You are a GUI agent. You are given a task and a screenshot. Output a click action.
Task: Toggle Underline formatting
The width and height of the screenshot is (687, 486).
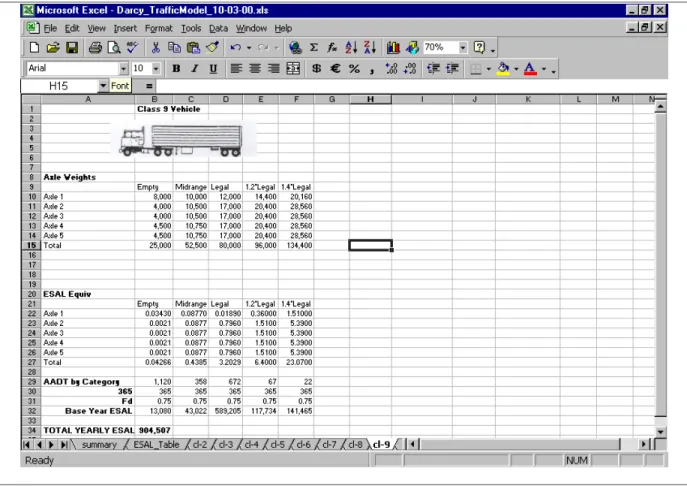tap(213, 69)
